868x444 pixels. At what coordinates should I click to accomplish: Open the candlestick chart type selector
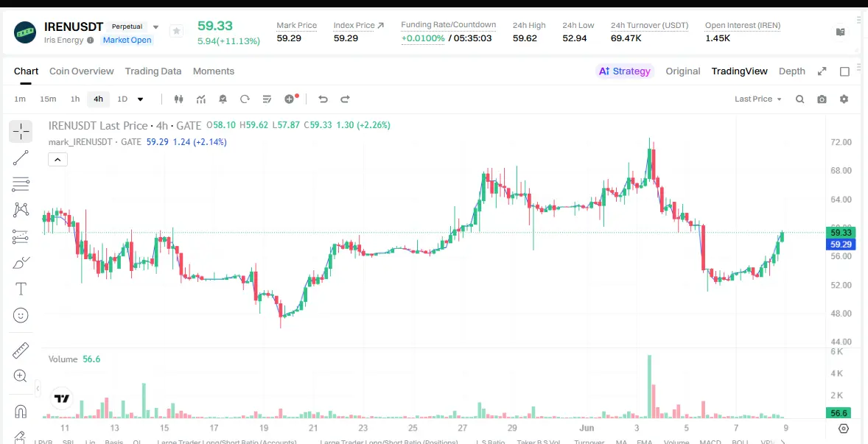point(178,99)
